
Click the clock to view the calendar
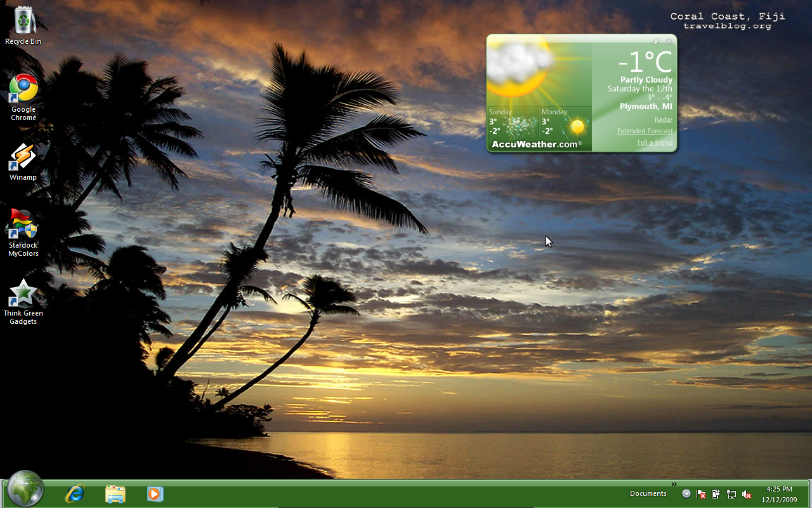tap(778, 493)
